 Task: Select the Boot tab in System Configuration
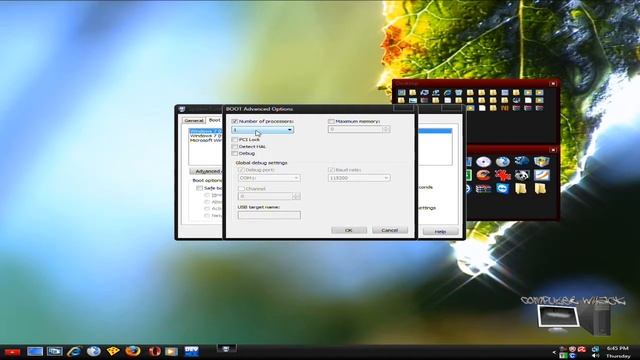tap(214, 120)
